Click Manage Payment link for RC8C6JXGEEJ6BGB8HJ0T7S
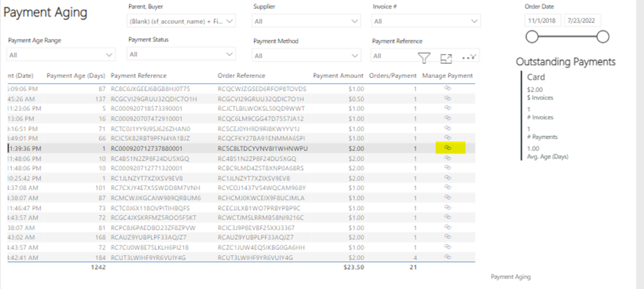 pos(447,88)
